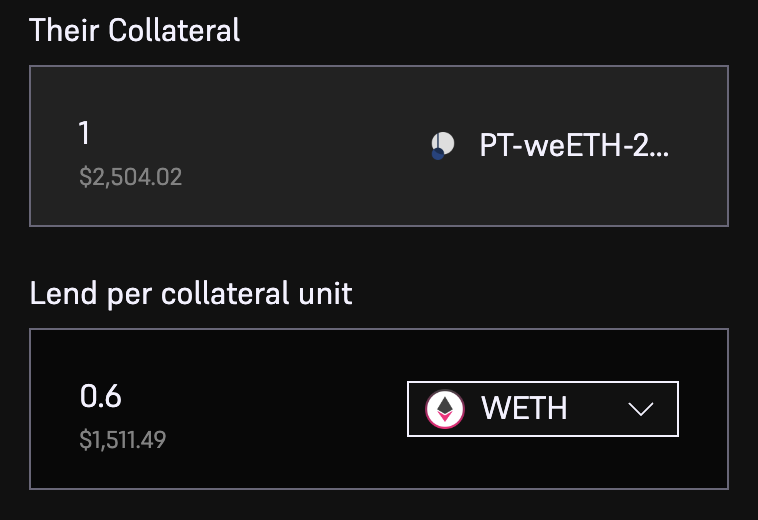This screenshot has height=520, width=758.
Task: Click the blue badge on PT-weETH icon
Action: [x=438, y=154]
